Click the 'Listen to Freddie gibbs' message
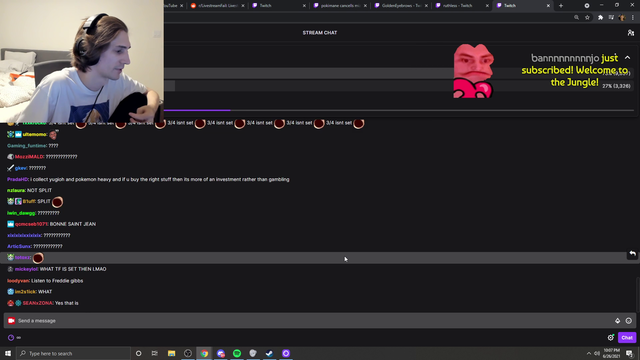This screenshot has height=360, width=640. coord(57,281)
